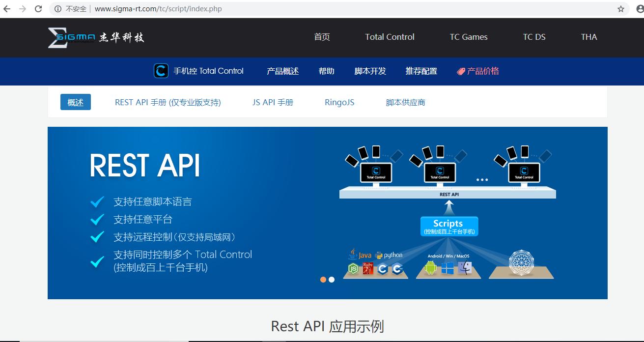644x342 pixels.
Task: Click the Sigma 杰华科技 logo
Action: pyautogui.click(x=96, y=37)
